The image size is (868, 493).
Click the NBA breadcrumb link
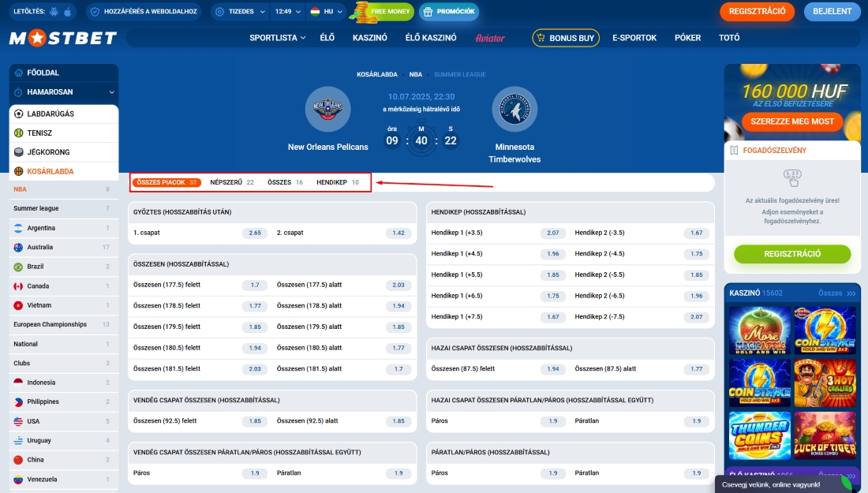coord(416,74)
